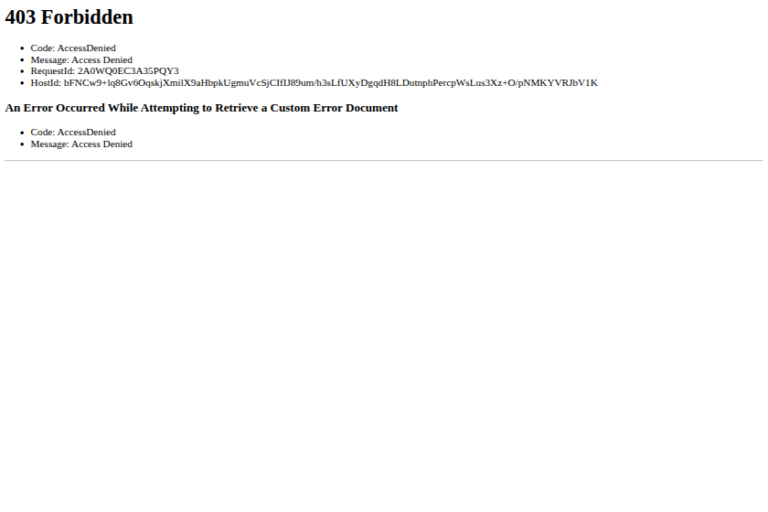Click the long HostId value string
The height and width of the screenshot is (512, 768).
pos(331,83)
